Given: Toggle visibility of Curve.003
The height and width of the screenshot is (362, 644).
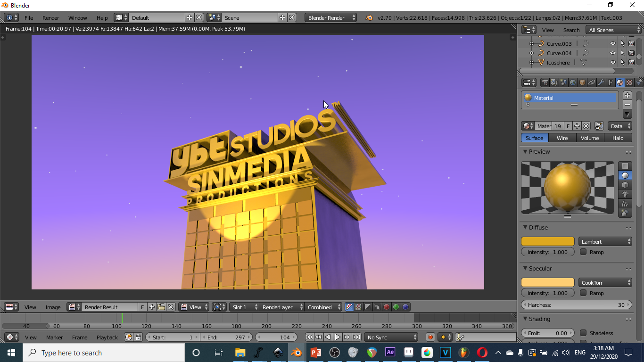Looking at the screenshot, I should pyautogui.click(x=613, y=43).
